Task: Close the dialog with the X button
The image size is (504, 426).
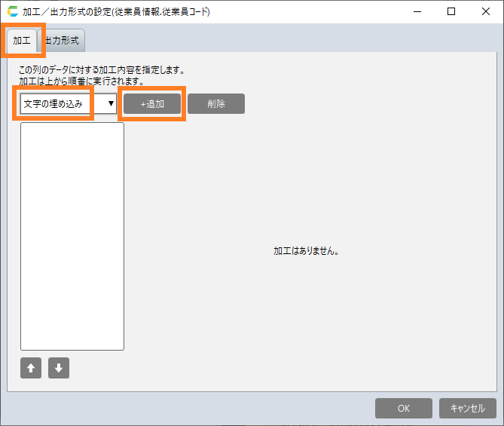Action: (486, 12)
